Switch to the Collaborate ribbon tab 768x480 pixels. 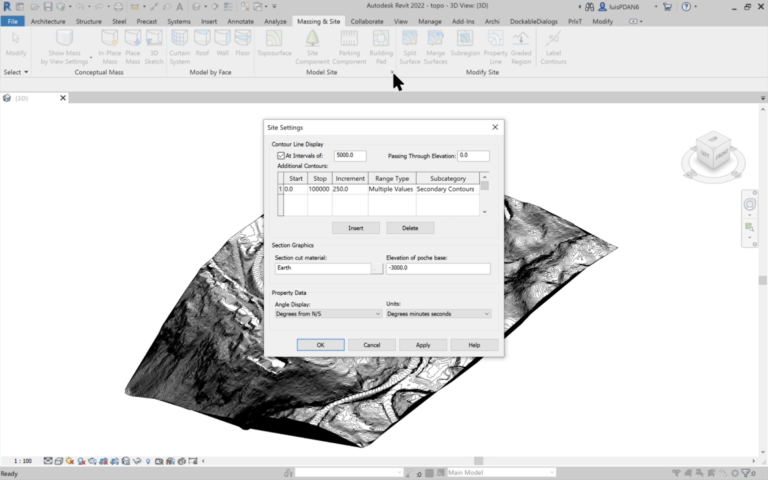(367, 21)
